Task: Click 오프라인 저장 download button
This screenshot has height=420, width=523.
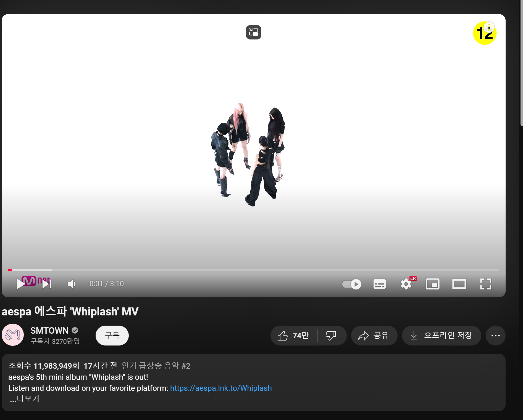Action: [x=441, y=336]
